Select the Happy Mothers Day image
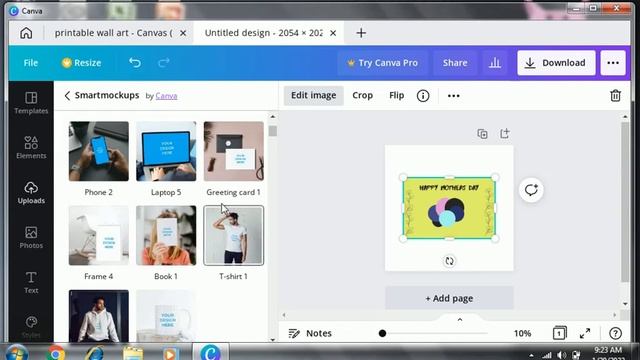Image resolution: width=640 pixels, height=360 pixels. [449, 208]
